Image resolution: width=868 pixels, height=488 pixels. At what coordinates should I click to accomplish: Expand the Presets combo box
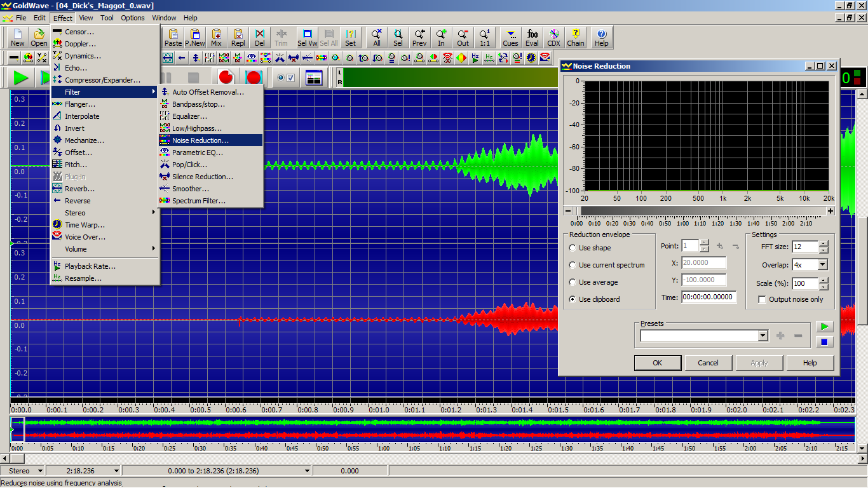pyautogui.click(x=763, y=335)
